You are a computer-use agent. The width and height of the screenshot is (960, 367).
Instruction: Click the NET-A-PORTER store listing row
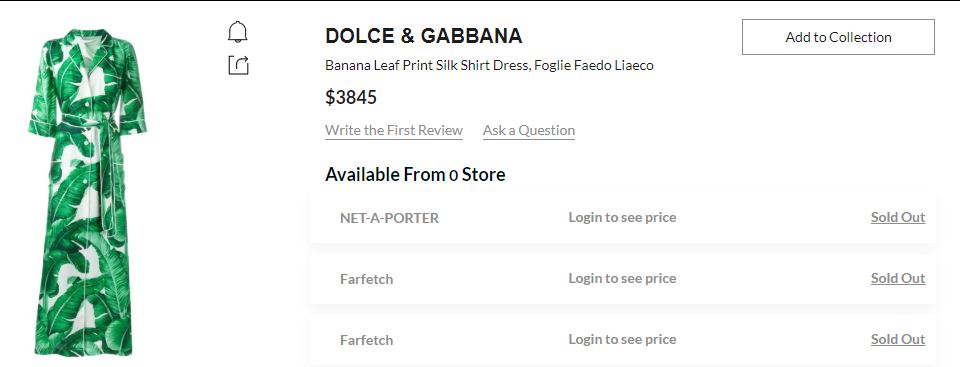(623, 218)
